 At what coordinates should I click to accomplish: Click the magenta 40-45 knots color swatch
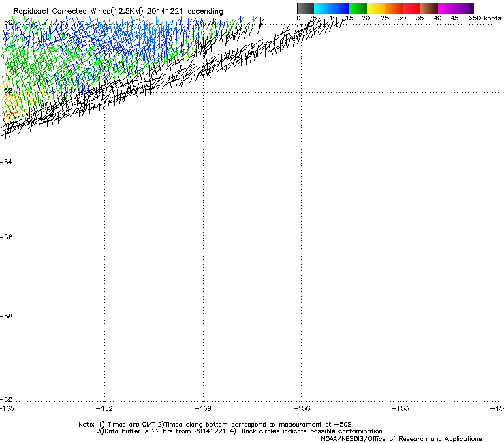(447, 8)
